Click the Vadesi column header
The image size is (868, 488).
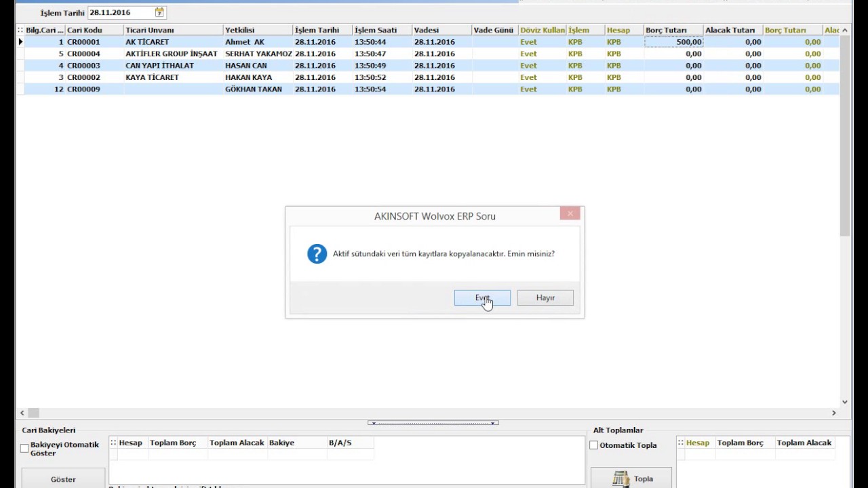point(441,30)
